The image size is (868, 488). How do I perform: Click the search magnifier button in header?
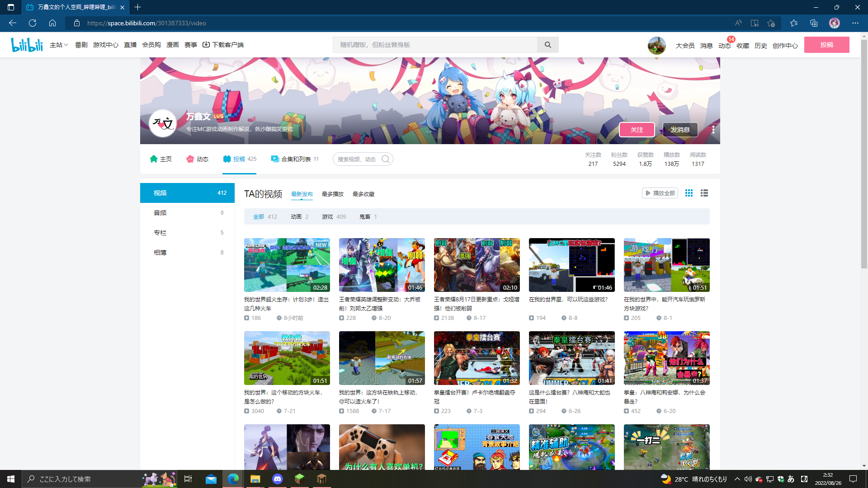(x=547, y=45)
